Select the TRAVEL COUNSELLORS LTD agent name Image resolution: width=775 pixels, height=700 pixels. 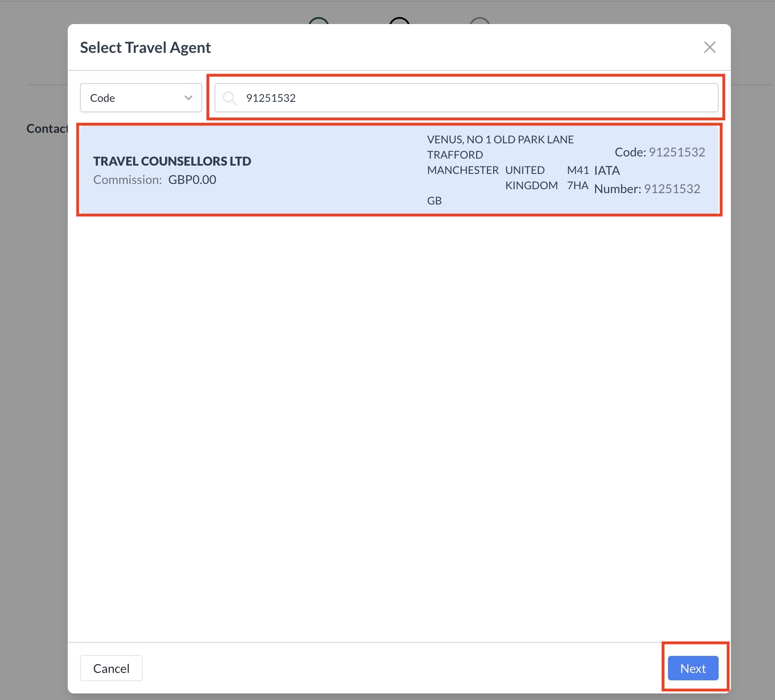[172, 161]
